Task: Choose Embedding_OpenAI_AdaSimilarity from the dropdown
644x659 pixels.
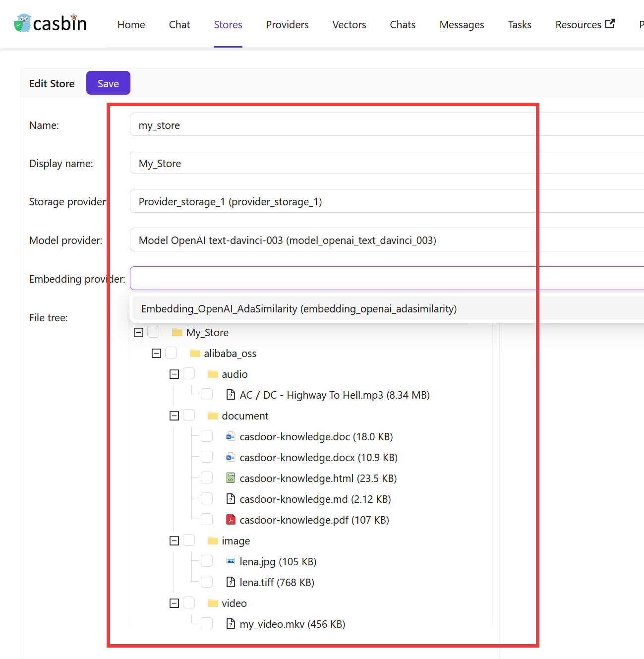Action: tap(298, 308)
